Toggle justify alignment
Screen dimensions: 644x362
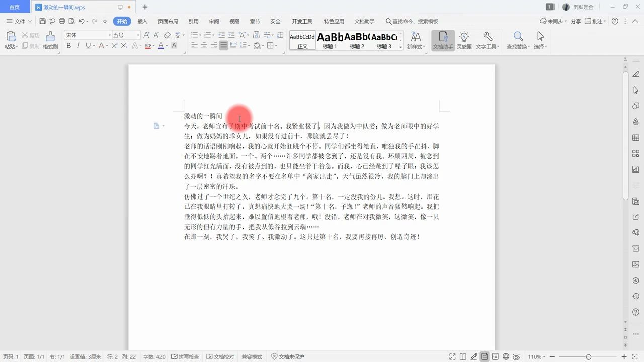(224, 46)
